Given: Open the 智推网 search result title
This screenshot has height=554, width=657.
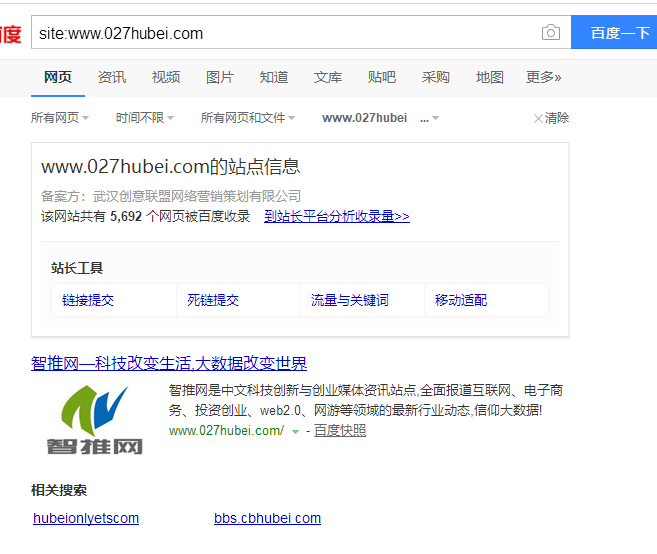Looking at the screenshot, I should pos(169,363).
